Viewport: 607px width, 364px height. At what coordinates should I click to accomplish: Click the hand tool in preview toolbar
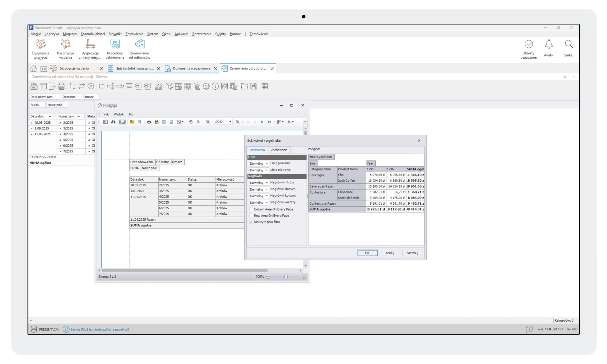tap(191, 122)
